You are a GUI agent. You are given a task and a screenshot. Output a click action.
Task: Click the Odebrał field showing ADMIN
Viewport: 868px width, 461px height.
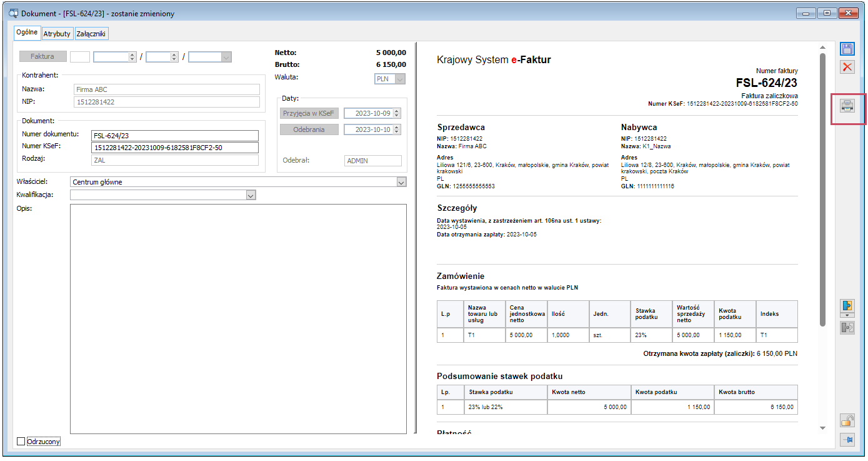click(x=372, y=161)
